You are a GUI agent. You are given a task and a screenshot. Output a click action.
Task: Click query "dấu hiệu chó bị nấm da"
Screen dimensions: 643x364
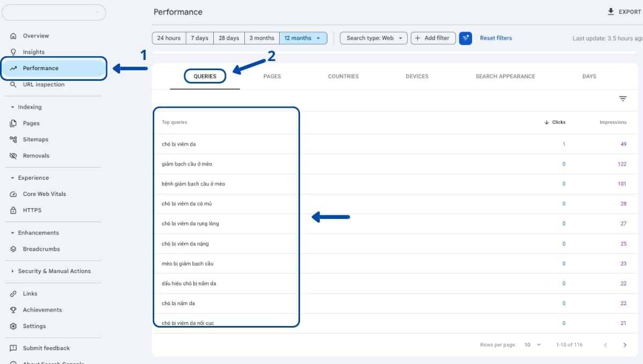click(x=189, y=284)
